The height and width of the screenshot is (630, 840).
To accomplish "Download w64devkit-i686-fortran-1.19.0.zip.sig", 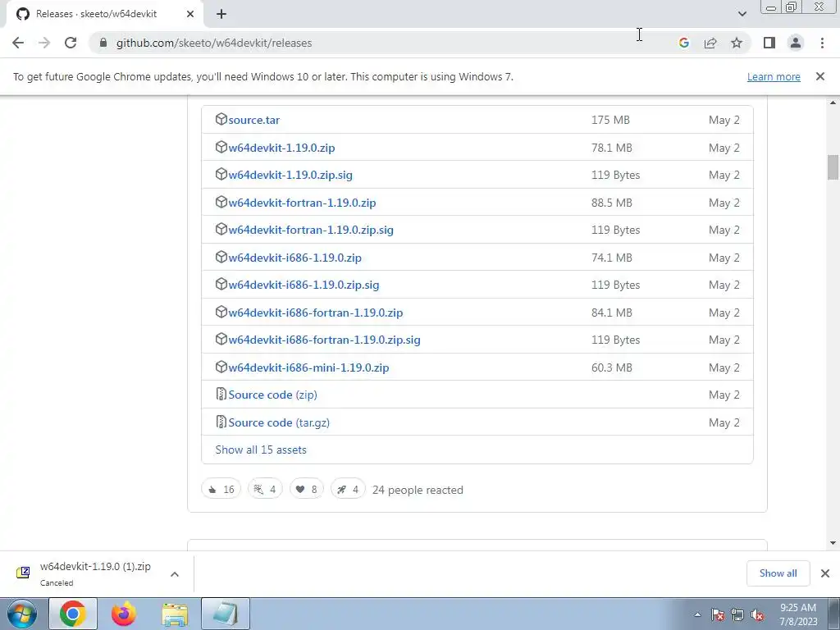I will [324, 340].
